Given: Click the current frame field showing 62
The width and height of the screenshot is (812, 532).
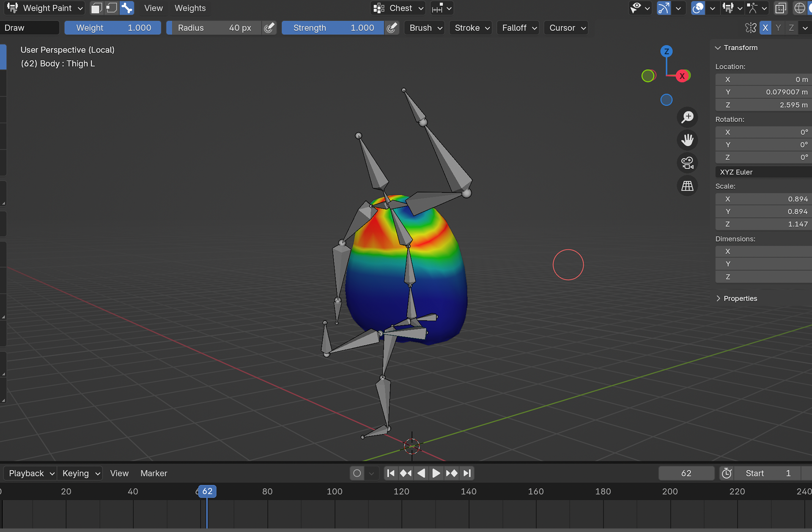Looking at the screenshot, I should [x=686, y=473].
